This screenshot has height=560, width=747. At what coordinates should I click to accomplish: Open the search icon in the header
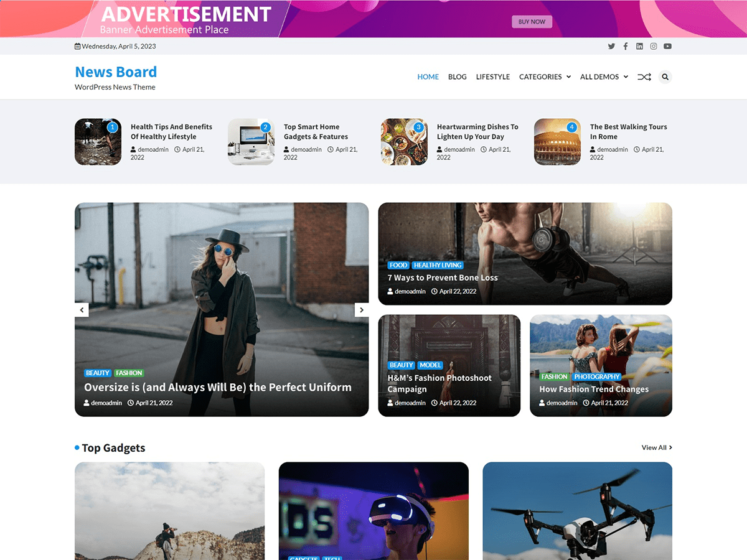(x=665, y=77)
